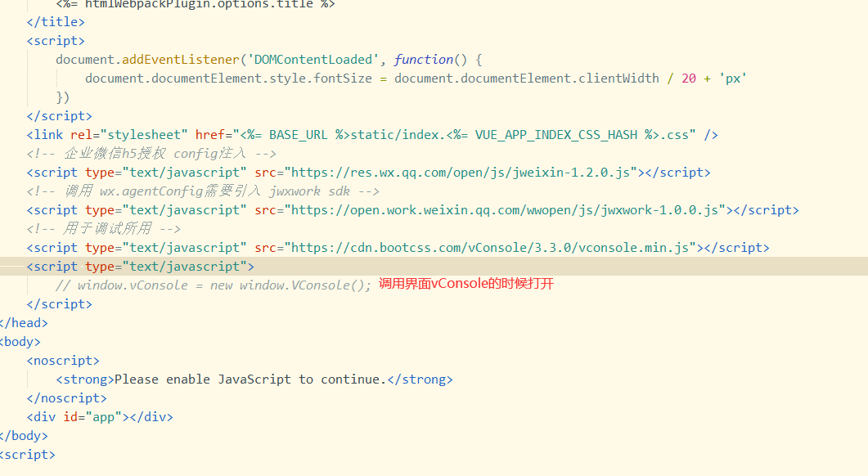Click rel="stylesheet" attribute in link tag
Image resolution: width=868 pixels, height=476 pixels.
tap(129, 135)
